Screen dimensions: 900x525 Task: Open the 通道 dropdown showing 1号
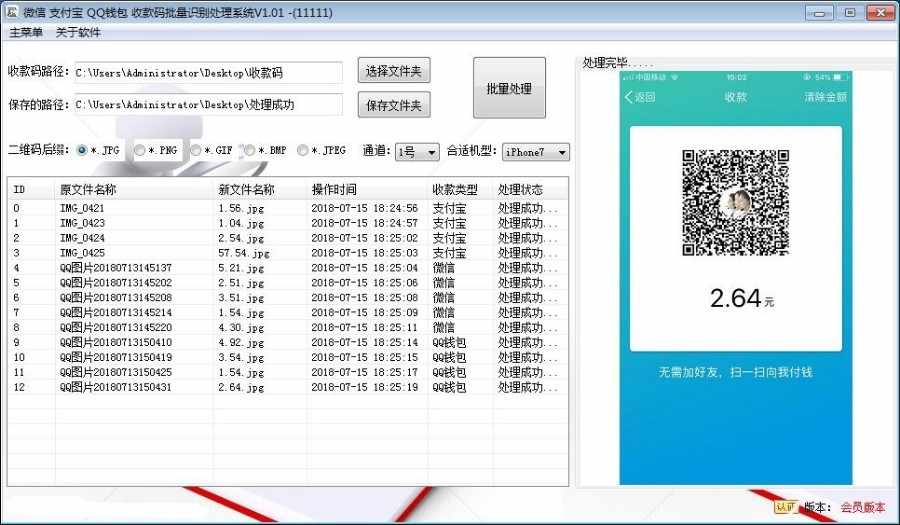tap(417, 152)
